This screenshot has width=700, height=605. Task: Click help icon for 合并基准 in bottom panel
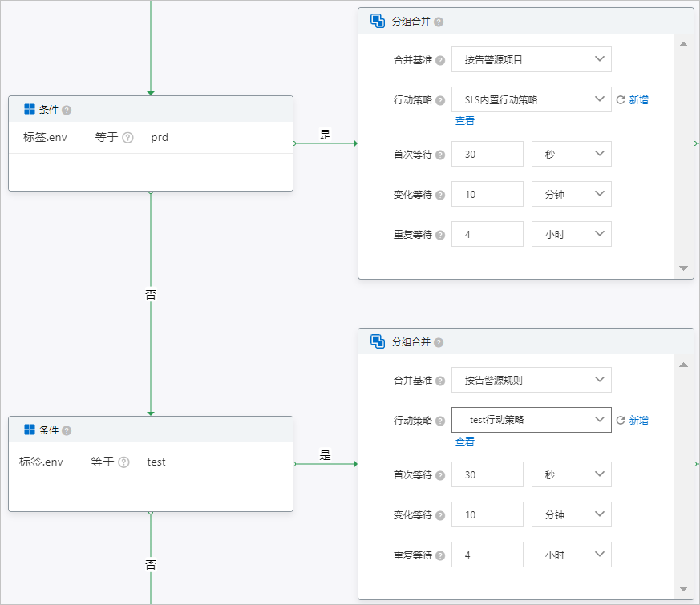440,381
